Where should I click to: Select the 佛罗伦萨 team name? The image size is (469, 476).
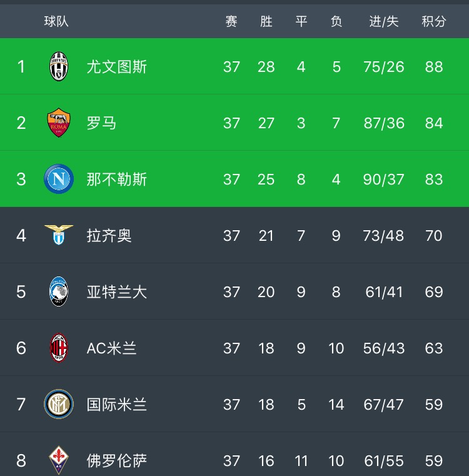pyautogui.click(x=117, y=460)
